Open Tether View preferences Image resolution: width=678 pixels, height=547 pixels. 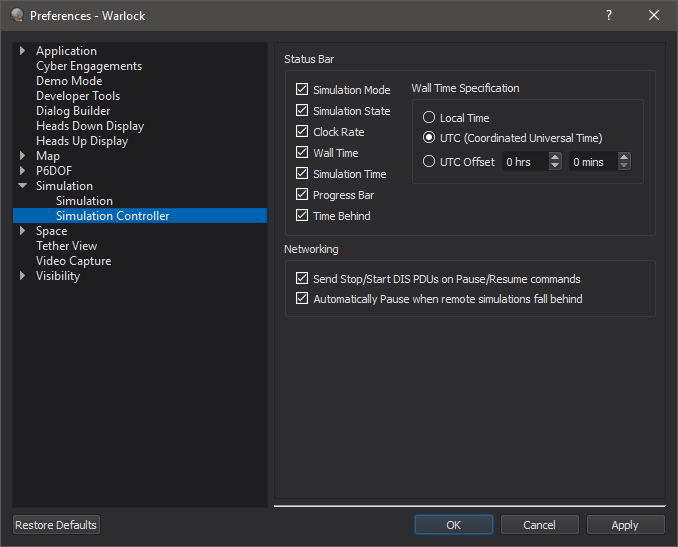(67, 246)
